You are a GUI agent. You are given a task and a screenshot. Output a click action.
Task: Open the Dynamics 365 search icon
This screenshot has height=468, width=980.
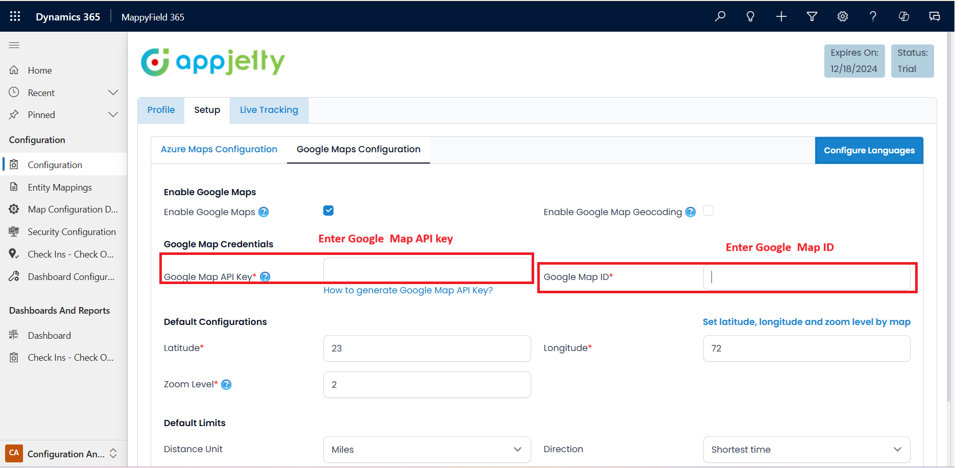pos(720,16)
